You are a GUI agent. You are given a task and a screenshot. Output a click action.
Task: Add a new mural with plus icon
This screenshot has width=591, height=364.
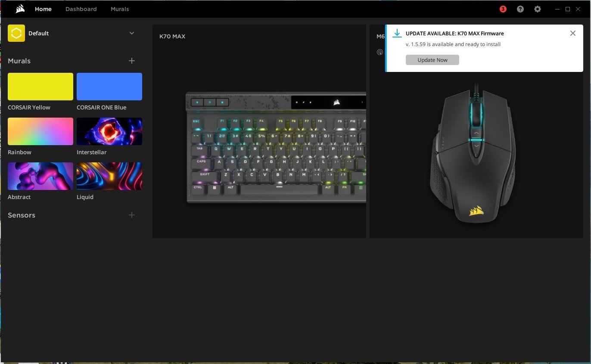pyautogui.click(x=132, y=61)
